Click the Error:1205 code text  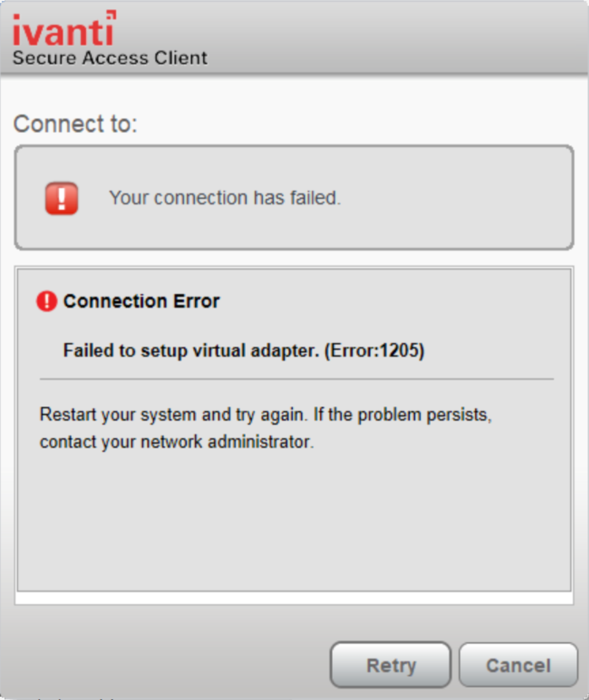[x=375, y=351]
